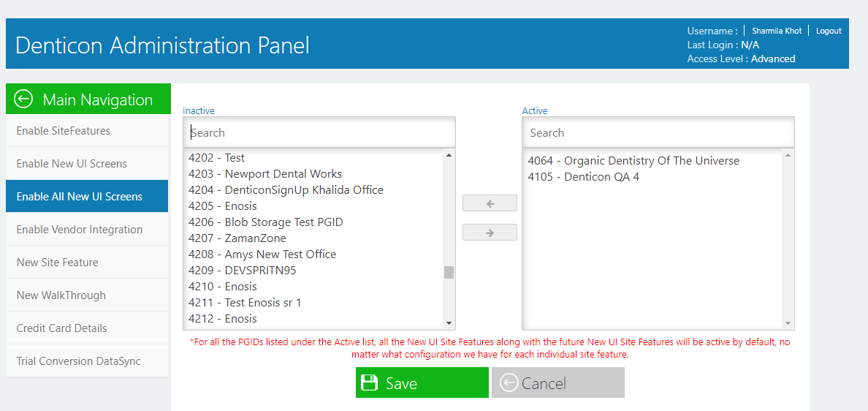This screenshot has width=868, height=411.
Task: Click the Sharmila Khot username link
Action: pos(777,31)
